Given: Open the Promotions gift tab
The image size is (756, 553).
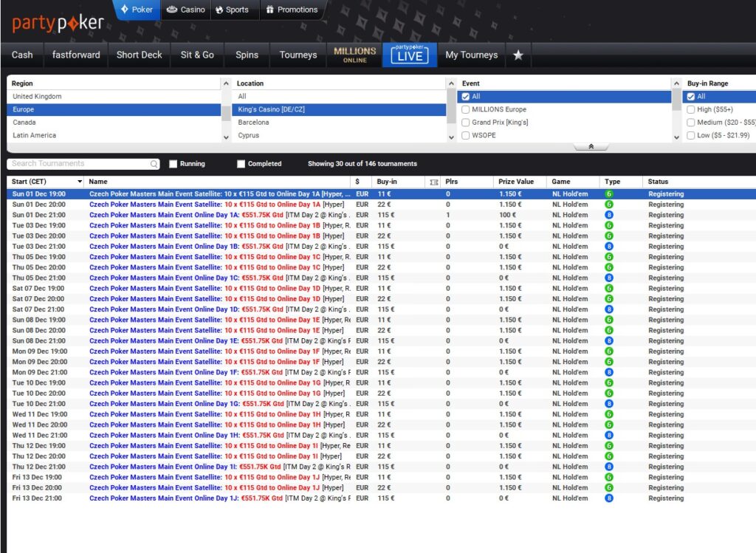Looking at the screenshot, I should pos(292,10).
